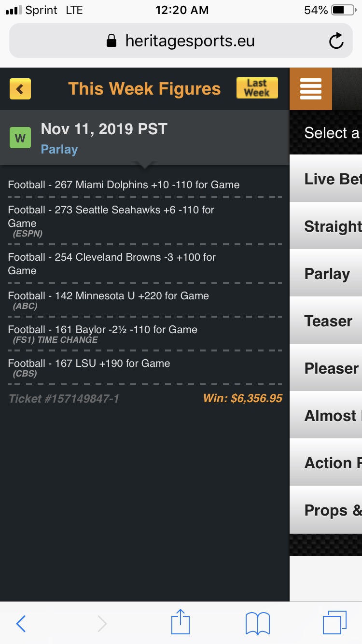Tap the yellow back arrow button
Viewport: 362px width, 644px height.
click(x=20, y=89)
